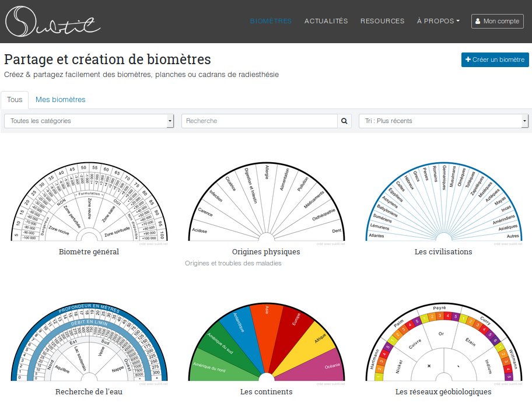This screenshot has width=532, height=406.
Task: Click the Mon compte button
Action: click(498, 22)
